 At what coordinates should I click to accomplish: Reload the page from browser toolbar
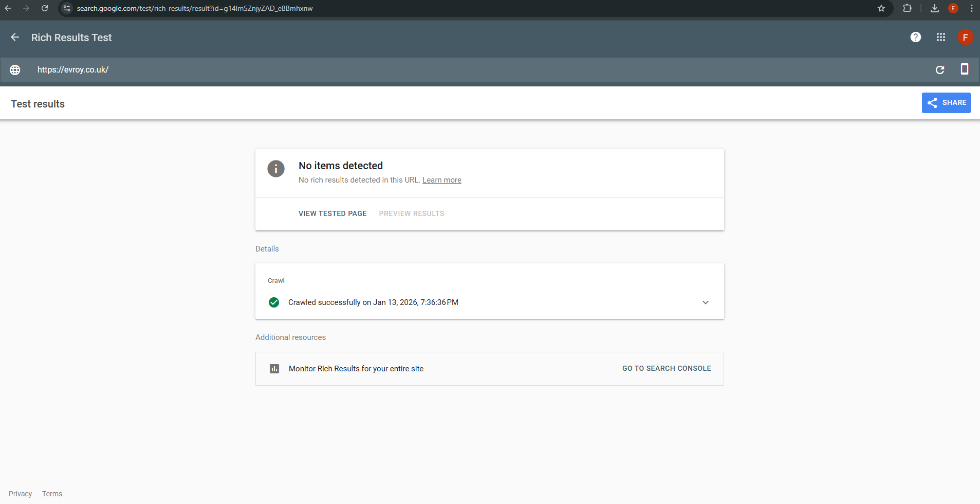click(x=45, y=8)
